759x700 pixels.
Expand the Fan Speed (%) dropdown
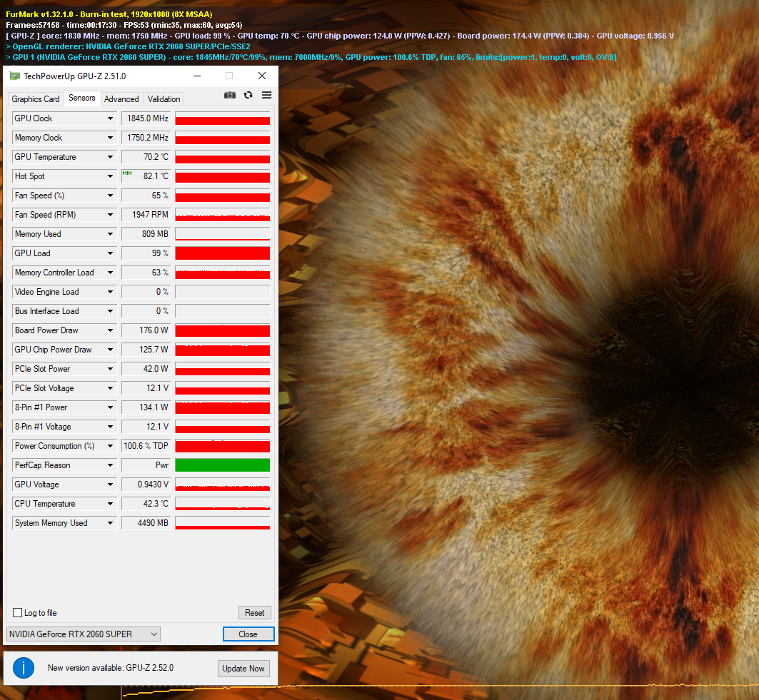111,196
